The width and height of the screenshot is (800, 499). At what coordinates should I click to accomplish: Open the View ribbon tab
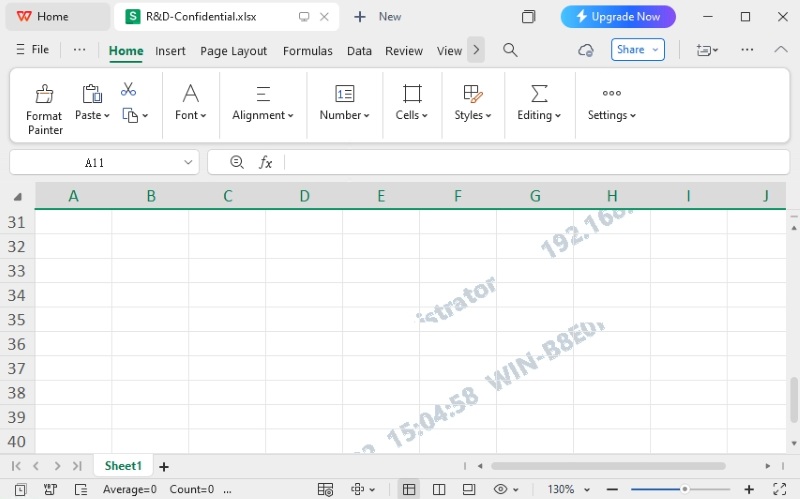coord(449,51)
